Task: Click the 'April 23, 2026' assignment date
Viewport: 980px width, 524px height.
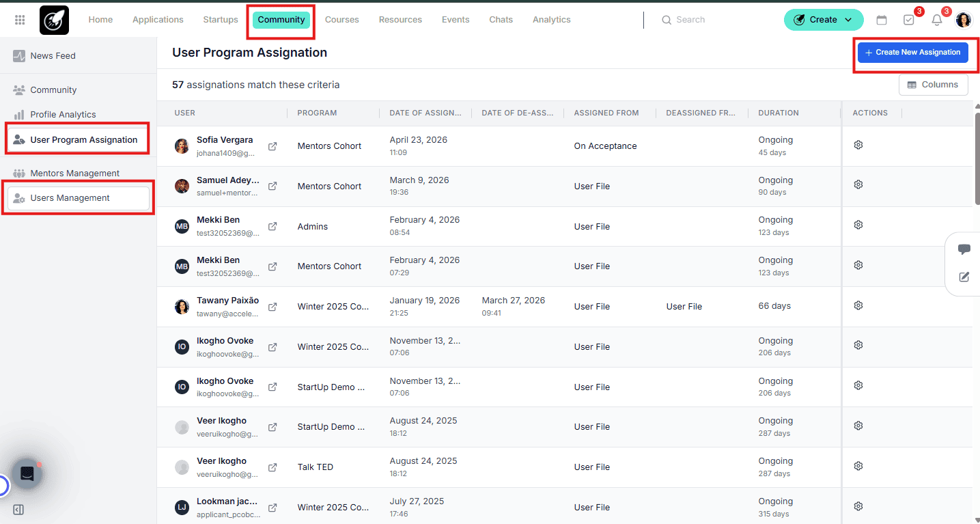Action: (x=419, y=140)
